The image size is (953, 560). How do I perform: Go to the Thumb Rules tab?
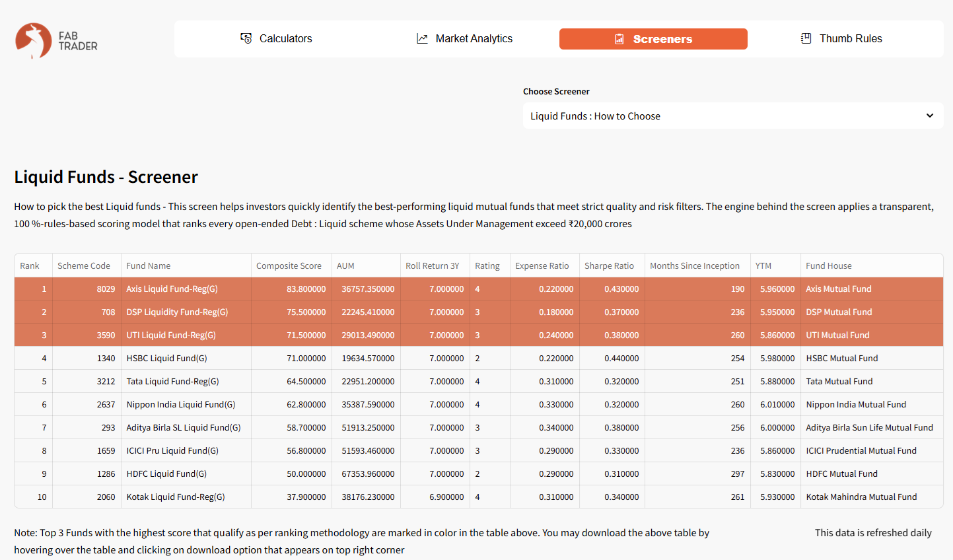tap(841, 38)
